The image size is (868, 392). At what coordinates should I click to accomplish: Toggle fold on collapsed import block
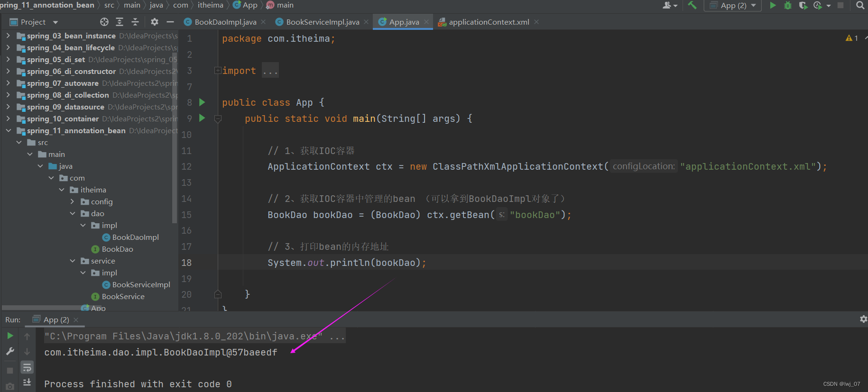click(218, 71)
